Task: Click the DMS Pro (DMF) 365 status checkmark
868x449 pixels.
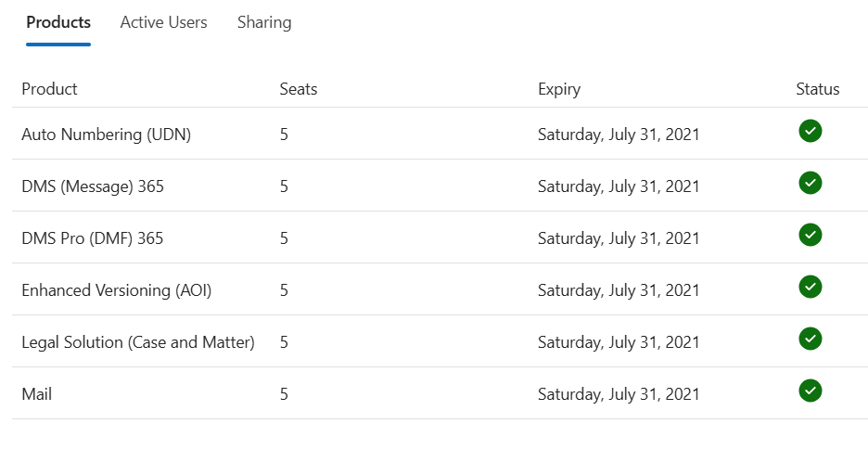Action: (810, 236)
